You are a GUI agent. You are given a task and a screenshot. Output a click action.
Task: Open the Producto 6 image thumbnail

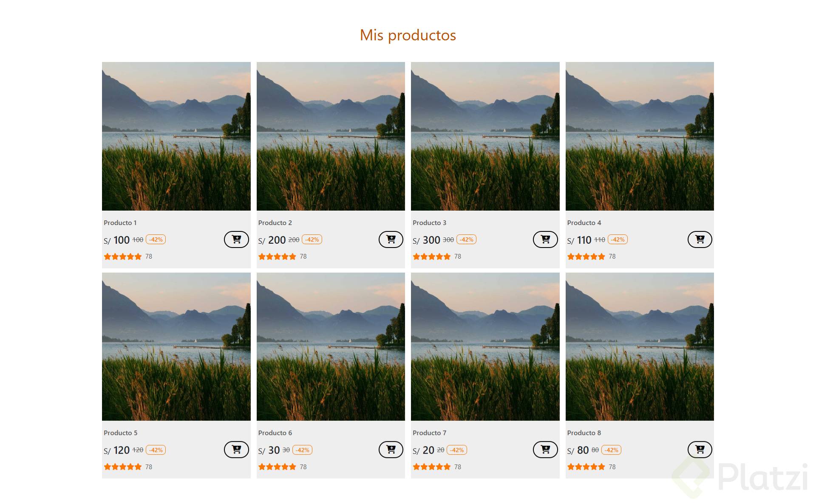[331, 346]
